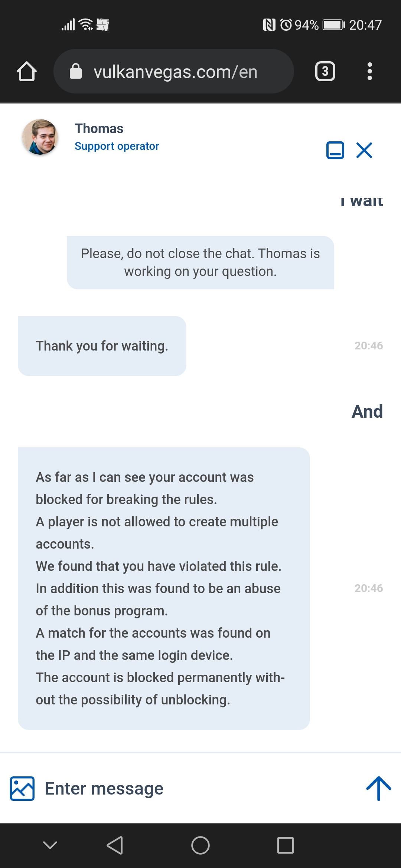Tap Thomas's operator avatar photo

point(40,137)
